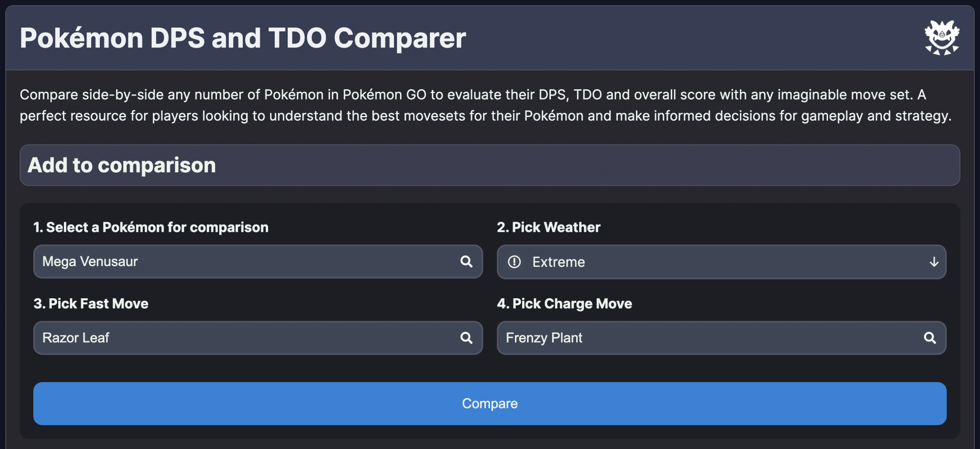Select the Mega Venusaur input field
Image resolution: width=980 pixels, height=449 pixels.
click(x=230, y=261)
